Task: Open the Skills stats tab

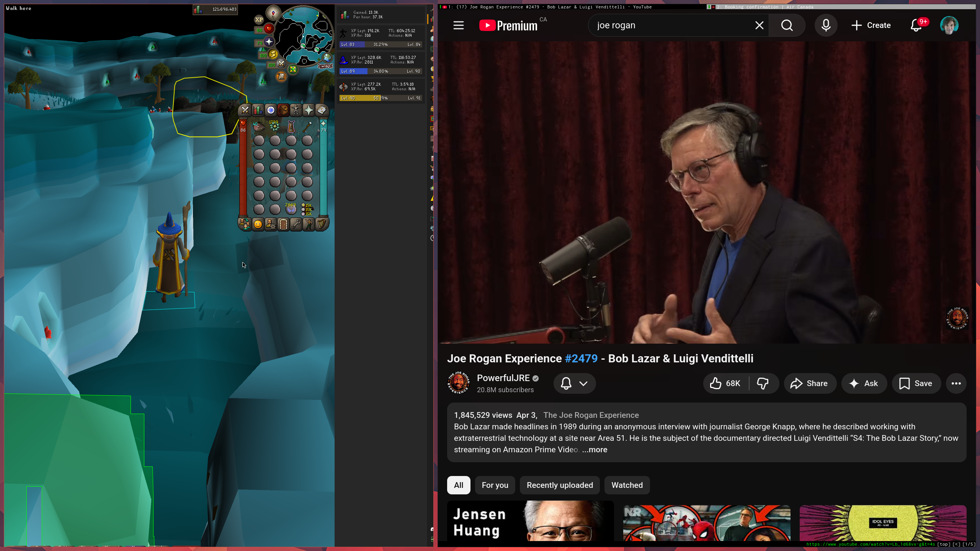Action: 258,111
